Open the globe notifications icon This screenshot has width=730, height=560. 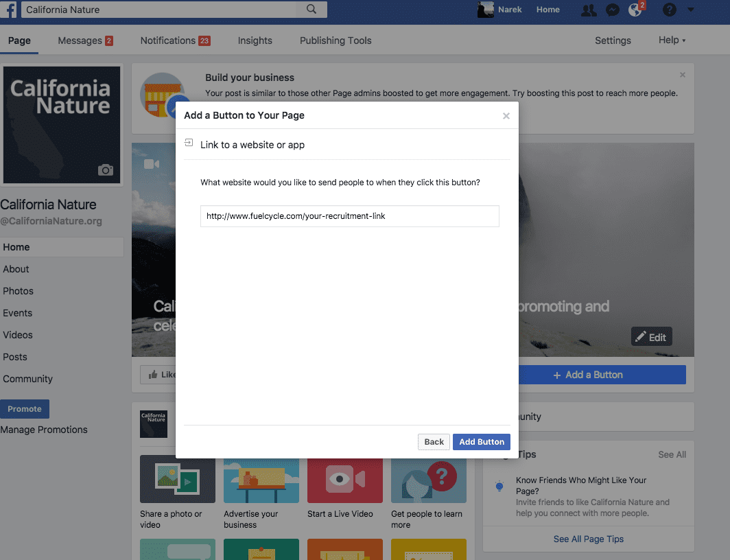635,10
